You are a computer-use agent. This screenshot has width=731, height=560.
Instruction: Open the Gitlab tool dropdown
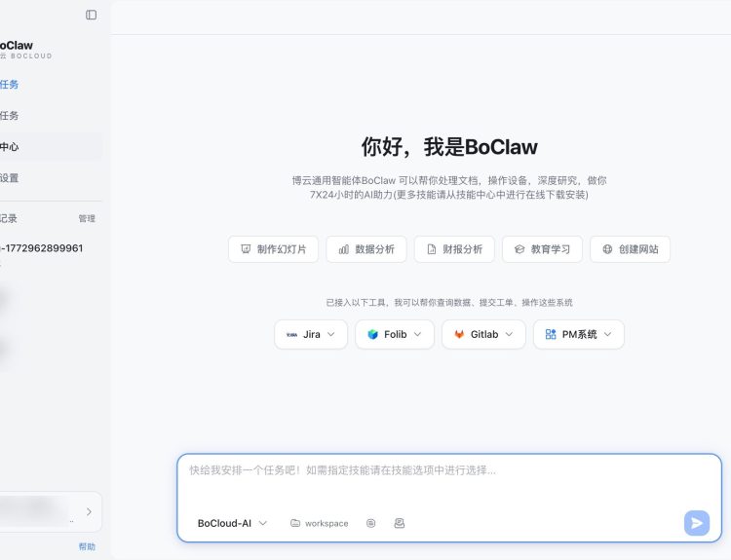click(483, 334)
